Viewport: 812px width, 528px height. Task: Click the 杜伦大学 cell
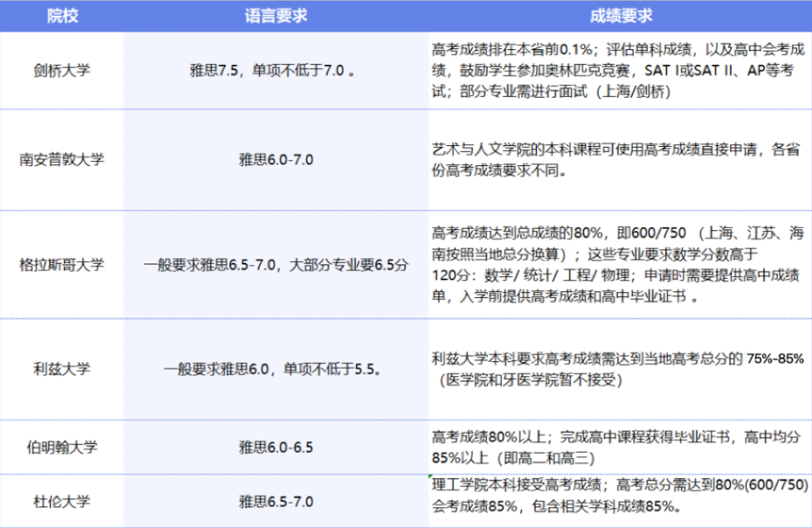click(x=63, y=501)
